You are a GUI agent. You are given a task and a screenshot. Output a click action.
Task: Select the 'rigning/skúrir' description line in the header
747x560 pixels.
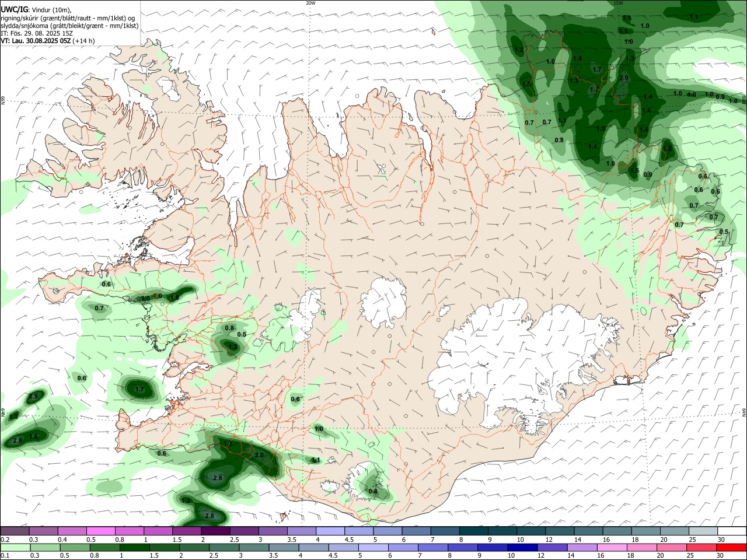click(68, 18)
